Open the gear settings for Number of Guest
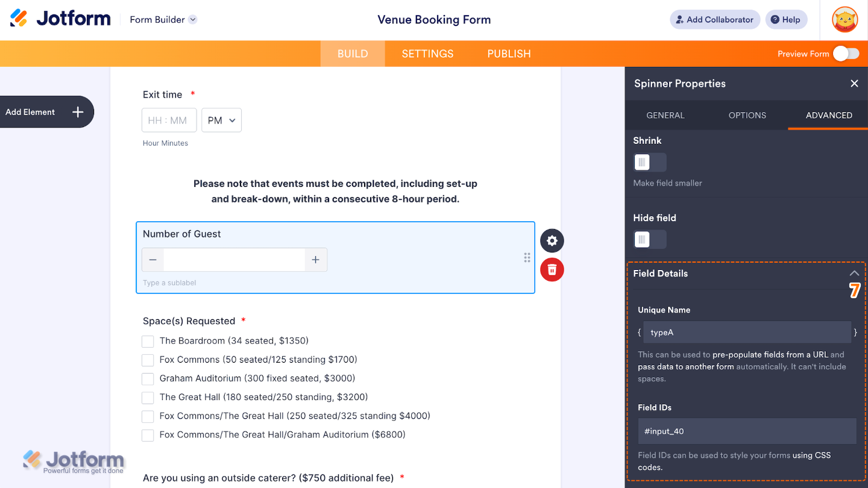Image resolution: width=868 pixels, height=488 pixels. click(x=552, y=241)
